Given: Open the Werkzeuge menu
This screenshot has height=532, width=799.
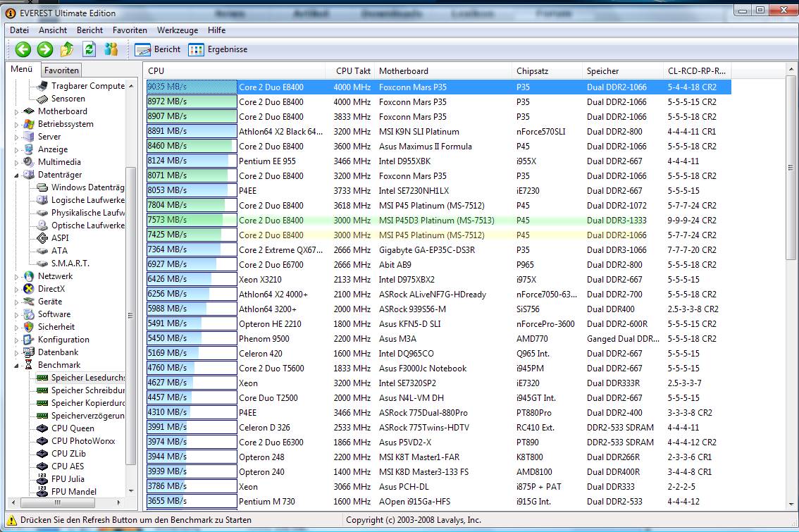Looking at the screenshot, I should pyautogui.click(x=178, y=30).
